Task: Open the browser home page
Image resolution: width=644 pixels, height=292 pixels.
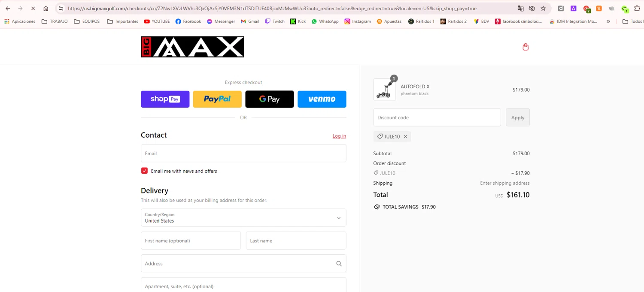Action: click(46, 8)
